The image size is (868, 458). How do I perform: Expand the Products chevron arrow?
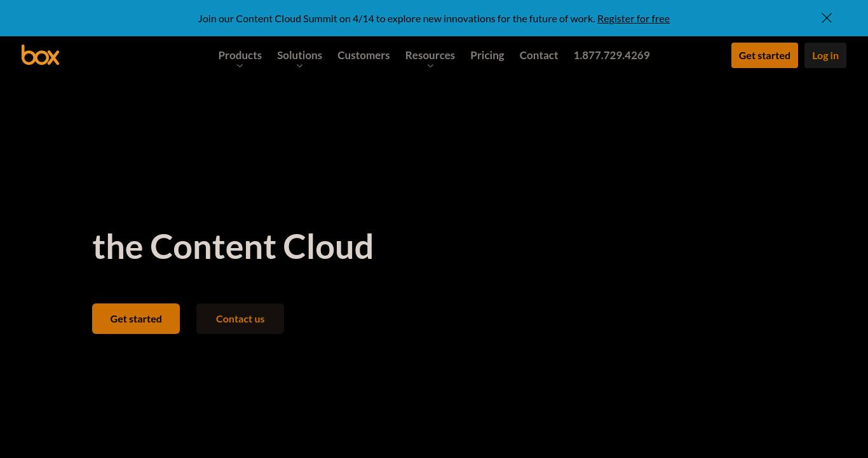(x=240, y=66)
